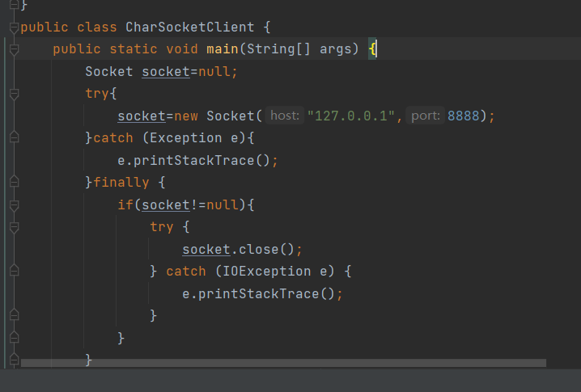Image resolution: width=581 pixels, height=392 pixels.
Task: Collapse the if(socket!=null) block fold
Action: pyautogui.click(x=14, y=205)
